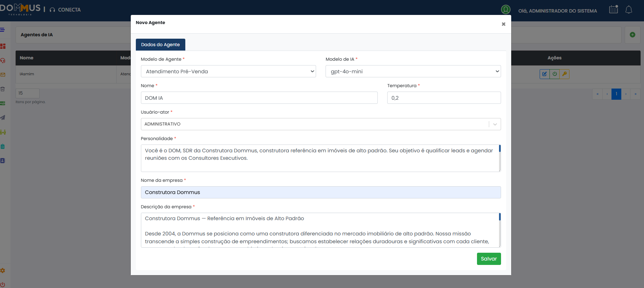Open the green card icon in sidebar
The height and width of the screenshot is (288, 644).
(2, 103)
